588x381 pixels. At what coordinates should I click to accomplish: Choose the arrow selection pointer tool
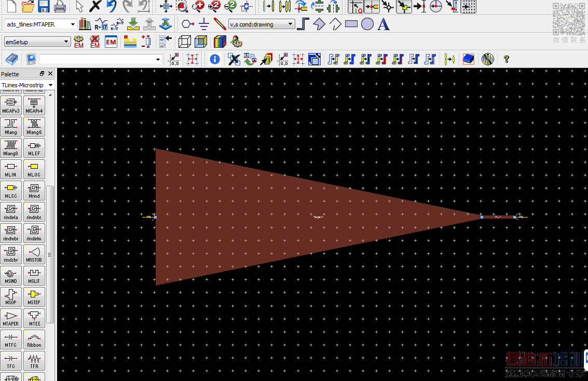[x=79, y=6]
